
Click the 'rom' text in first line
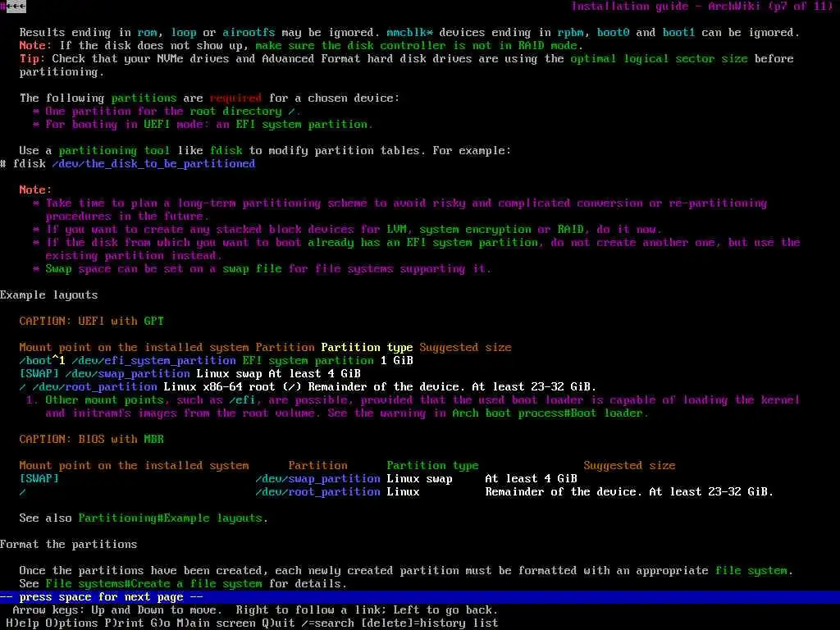coord(148,33)
